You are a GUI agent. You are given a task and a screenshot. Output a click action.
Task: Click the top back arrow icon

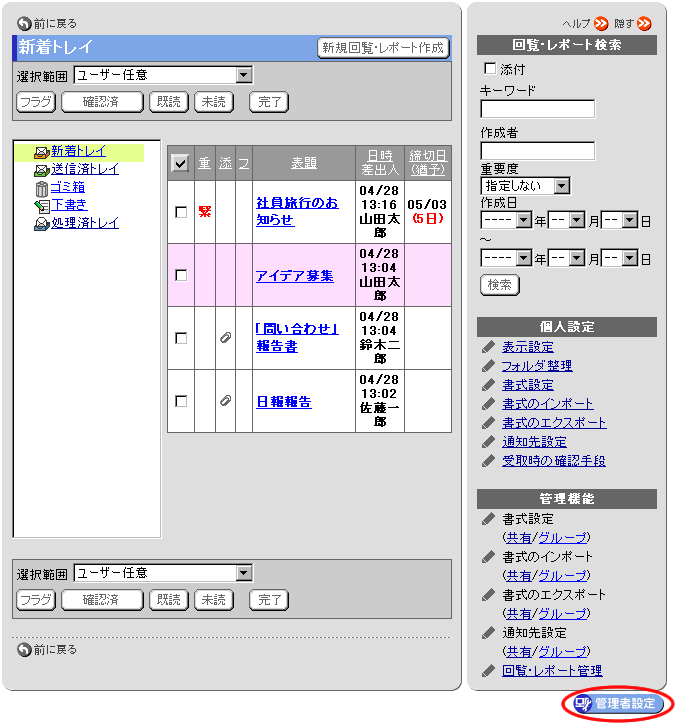(24, 24)
